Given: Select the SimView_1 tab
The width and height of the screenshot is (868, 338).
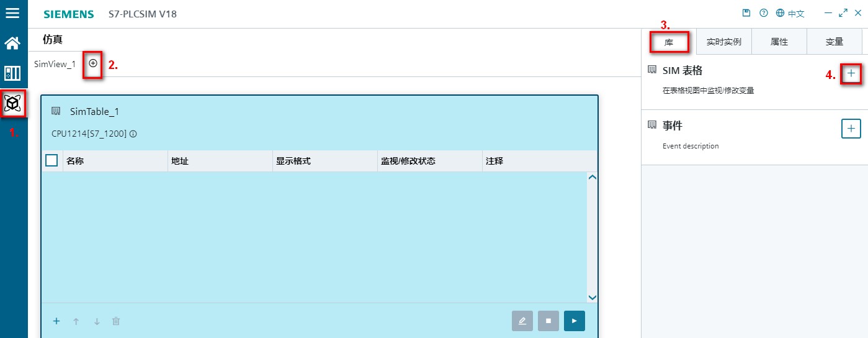Looking at the screenshot, I should pyautogui.click(x=55, y=64).
